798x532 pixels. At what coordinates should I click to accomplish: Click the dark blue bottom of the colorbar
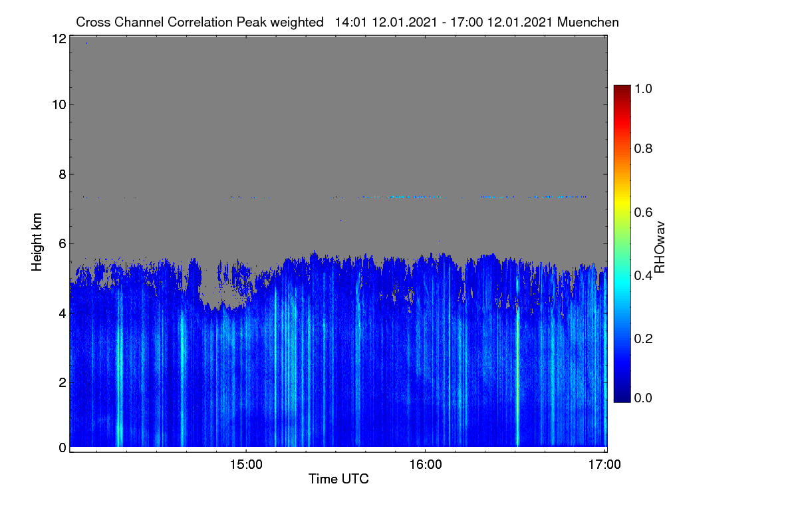point(622,396)
